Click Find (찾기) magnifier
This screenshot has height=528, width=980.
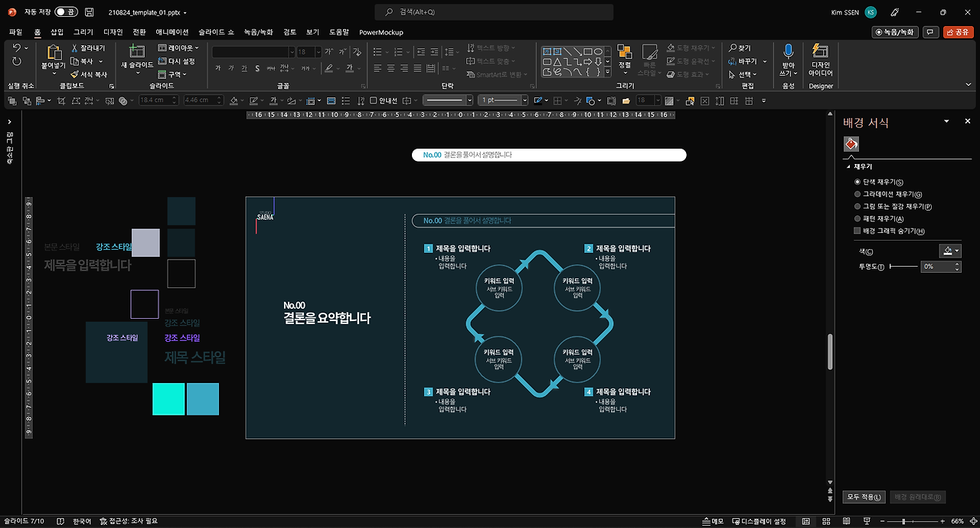coord(741,48)
